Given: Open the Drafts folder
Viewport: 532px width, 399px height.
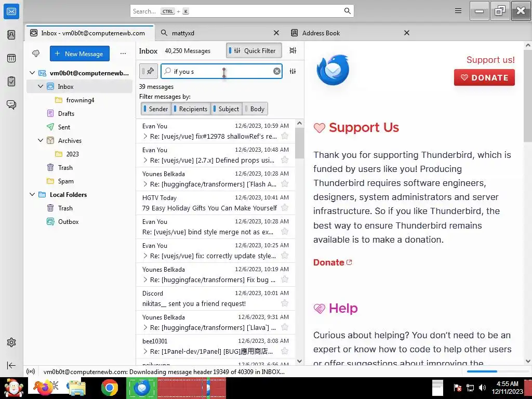Looking at the screenshot, I should [66, 114].
